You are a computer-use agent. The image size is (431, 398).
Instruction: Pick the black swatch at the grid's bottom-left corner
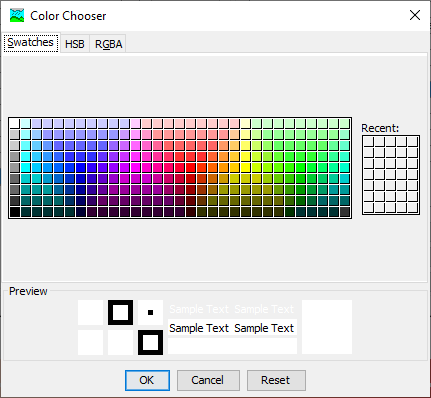pyautogui.click(x=14, y=212)
